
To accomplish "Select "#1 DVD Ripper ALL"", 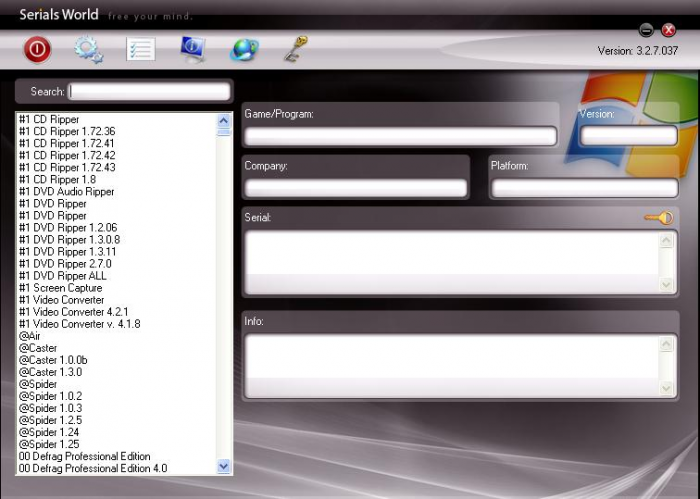I will pos(62,276).
